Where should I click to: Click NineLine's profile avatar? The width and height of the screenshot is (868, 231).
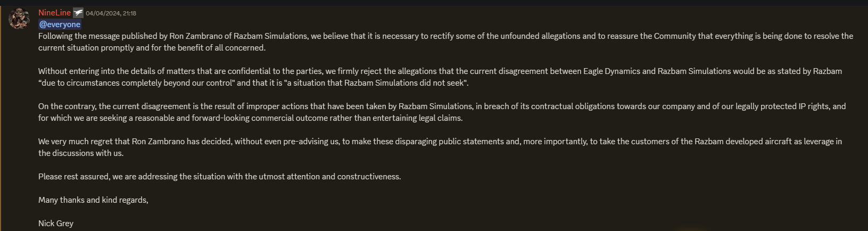[19, 19]
